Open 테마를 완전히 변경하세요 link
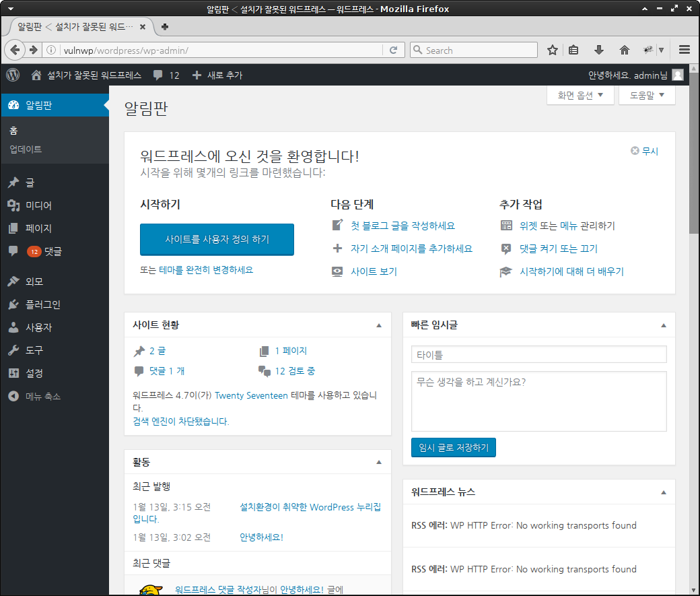 coord(206,270)
